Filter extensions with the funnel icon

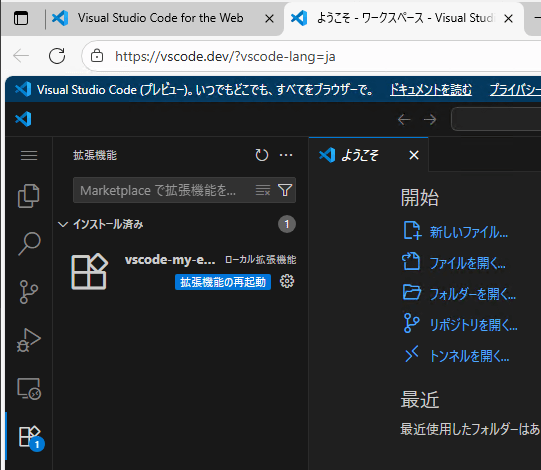pyautogui.click(x=285, y=190)
